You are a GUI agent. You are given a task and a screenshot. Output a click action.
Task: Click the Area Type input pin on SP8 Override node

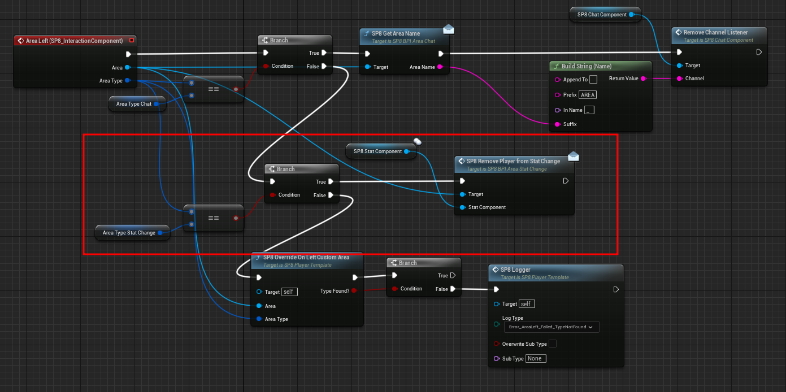pyautogui.click(x=259, y=319)
